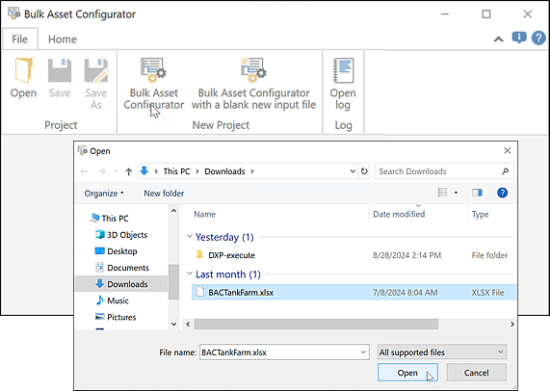The image size is (550, 391).
Task: Open log from the Log group
Action: (x=343, y=84)
